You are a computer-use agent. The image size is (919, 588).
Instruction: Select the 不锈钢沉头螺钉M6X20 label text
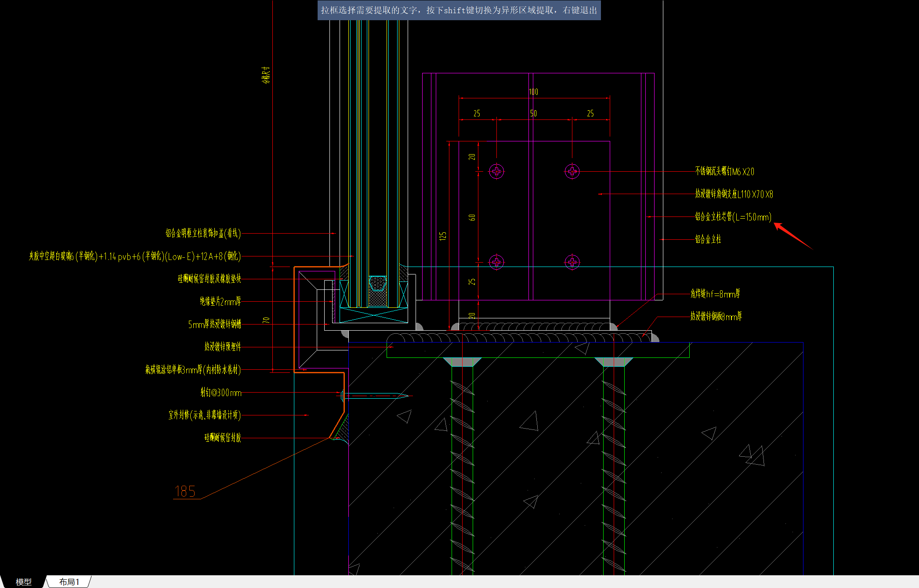(724, 171)
